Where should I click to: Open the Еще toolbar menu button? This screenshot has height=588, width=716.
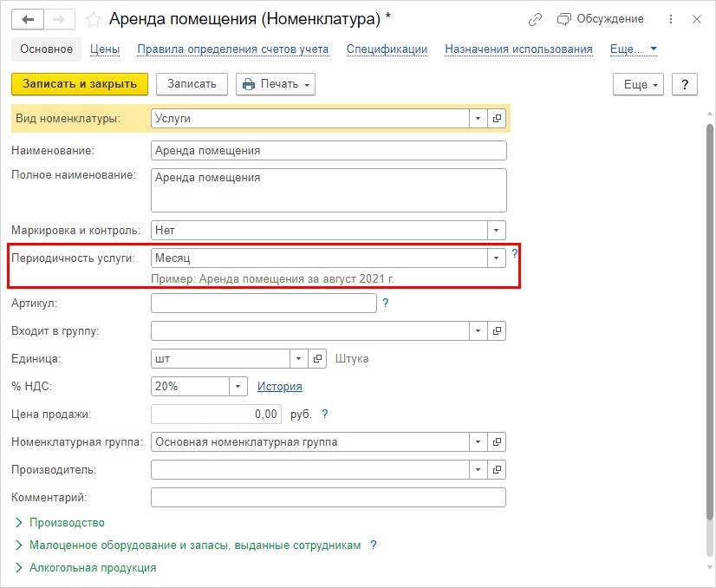tap(638, 84)
